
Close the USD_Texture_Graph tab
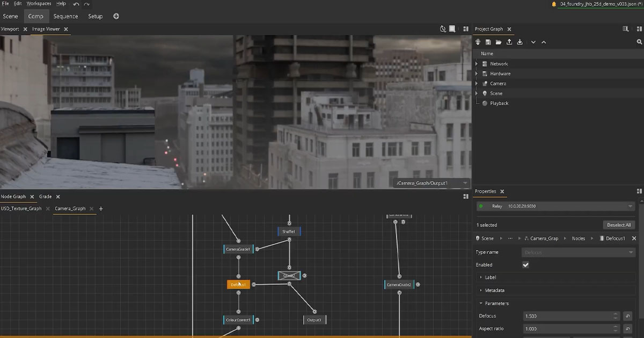click(x=47, y=209)
